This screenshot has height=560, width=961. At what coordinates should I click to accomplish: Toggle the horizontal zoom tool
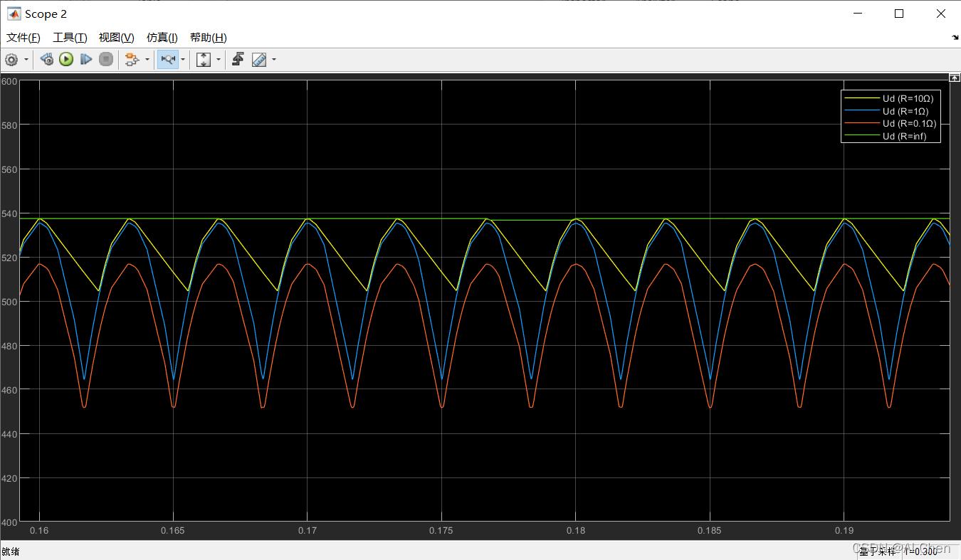coord(168,60)
